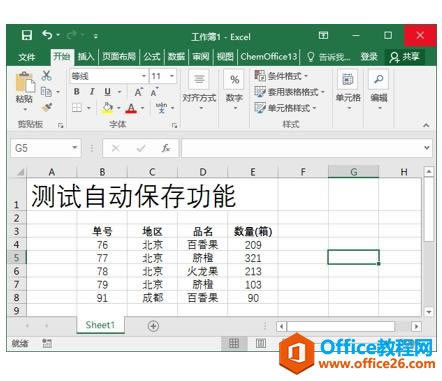442x381 pixels.
Task: Undo the last action
Action: pos(47,35)
